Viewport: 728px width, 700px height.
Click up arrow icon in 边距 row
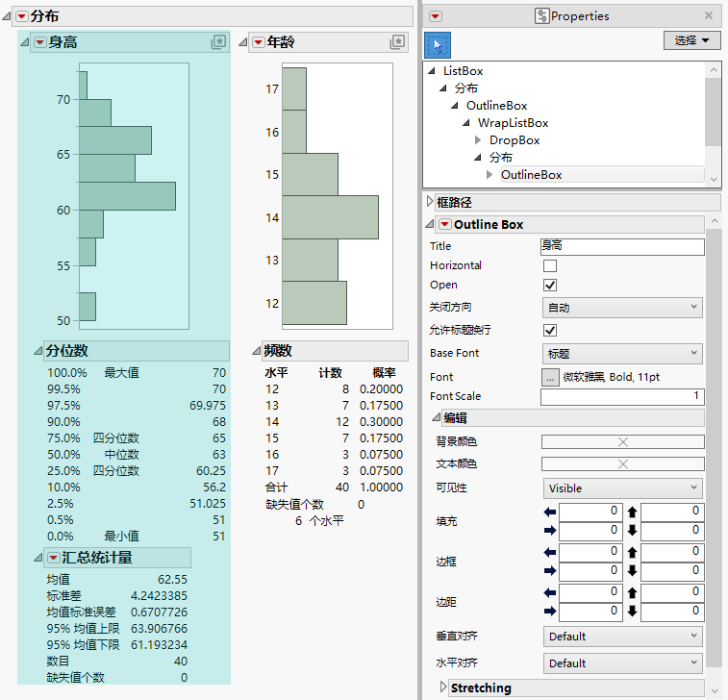[632, 592]
